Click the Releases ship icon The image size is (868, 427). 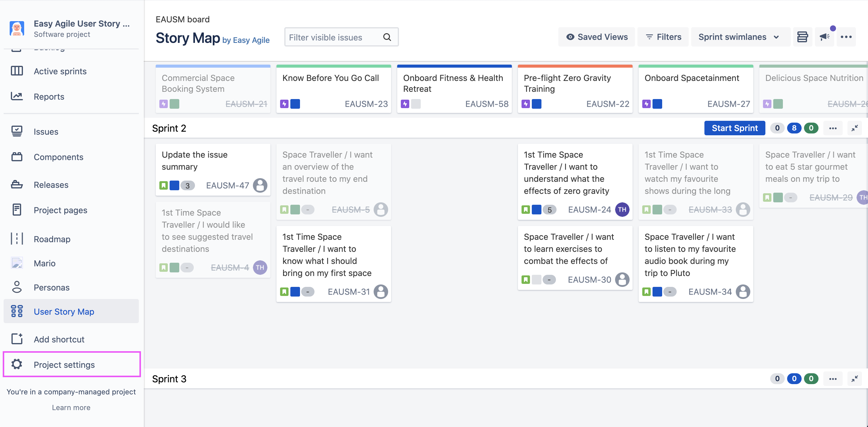(x=17, y=185)
